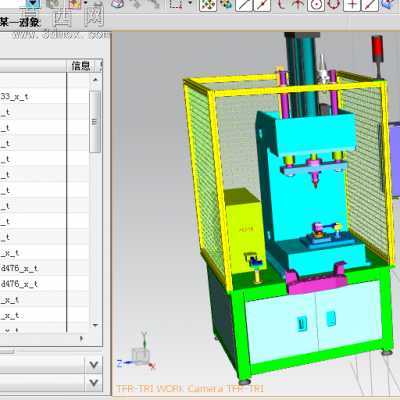Click the 信息 column header
This screenshot has height=400, width=400.
coord(81,66)
